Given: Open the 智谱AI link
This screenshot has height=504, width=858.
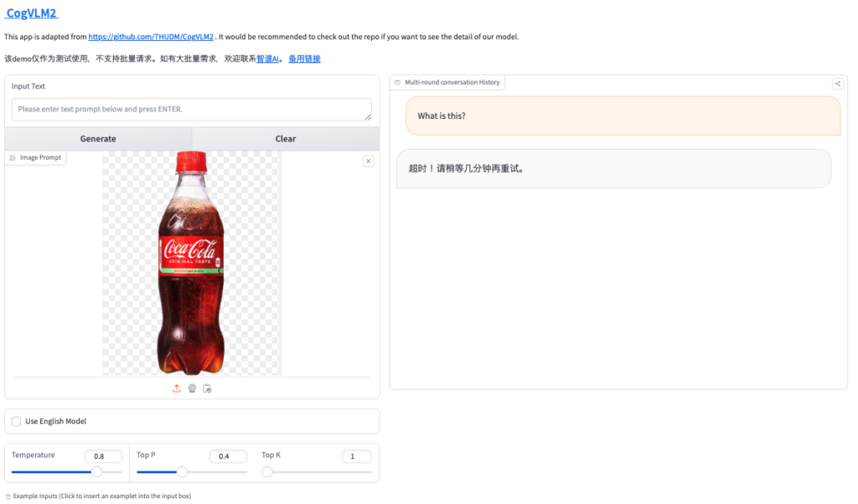Looking at the screenshot, I should coord(267,59).
